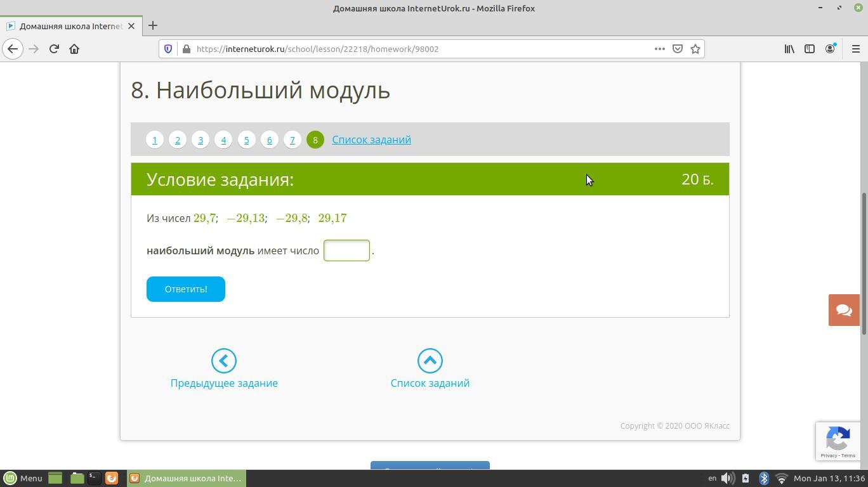Select the number 29,7
Viewport: 868px width, 487px height.
coord(204,218)
